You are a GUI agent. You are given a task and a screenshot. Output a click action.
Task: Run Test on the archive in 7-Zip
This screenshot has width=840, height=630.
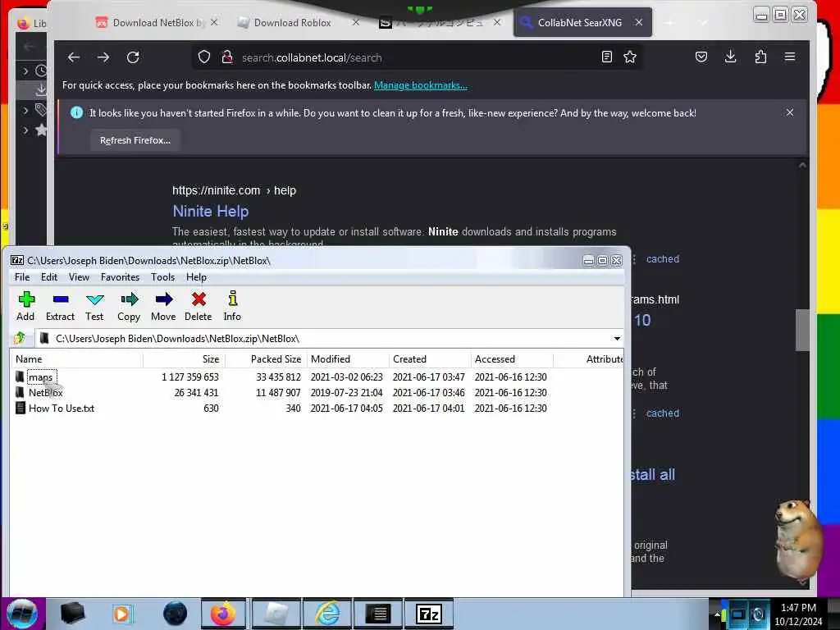pyautogui.click(x=94, y=306)
